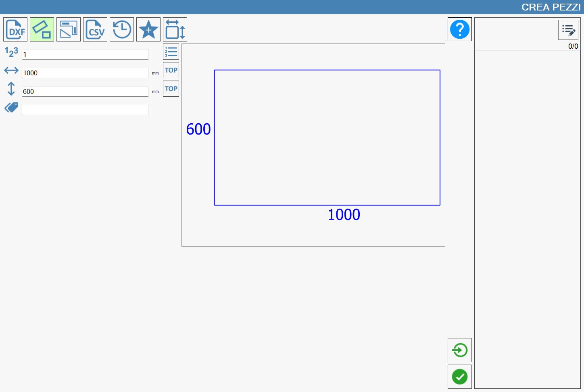
Task: Toggle the TOP button beside width 1000
Action: click(171, 70)
